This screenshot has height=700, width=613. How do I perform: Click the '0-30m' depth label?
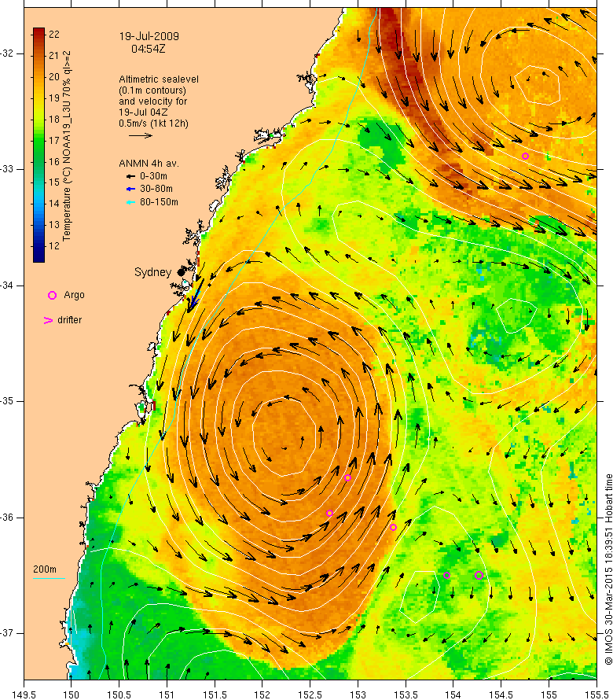pos(153,176)
